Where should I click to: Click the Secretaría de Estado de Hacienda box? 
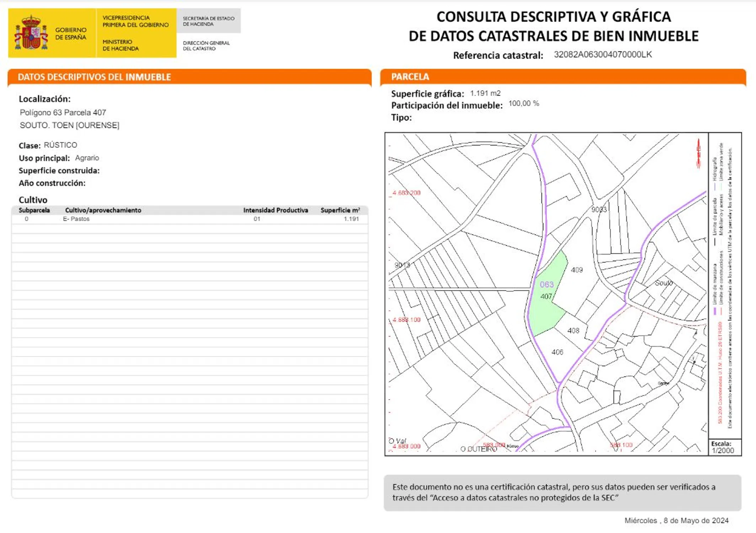click(x=209, y=21)
